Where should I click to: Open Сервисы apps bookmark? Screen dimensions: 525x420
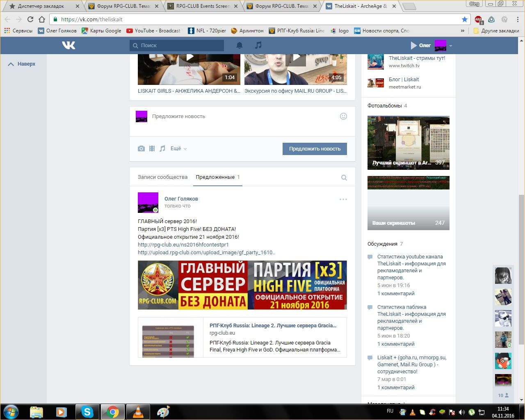click(x=18, y=31)
